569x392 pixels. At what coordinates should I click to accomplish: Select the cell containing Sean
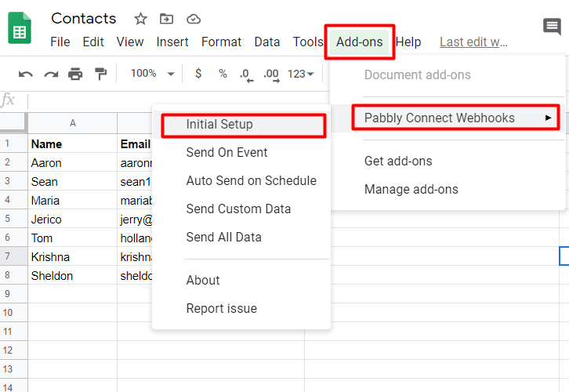[73, 181]
